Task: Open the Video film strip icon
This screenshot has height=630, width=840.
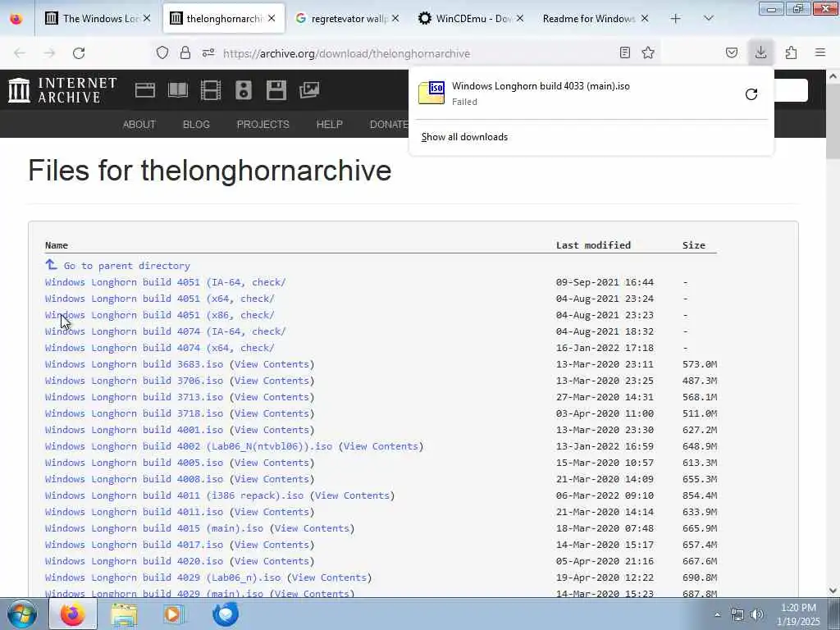Action: (x=211, y=90)
